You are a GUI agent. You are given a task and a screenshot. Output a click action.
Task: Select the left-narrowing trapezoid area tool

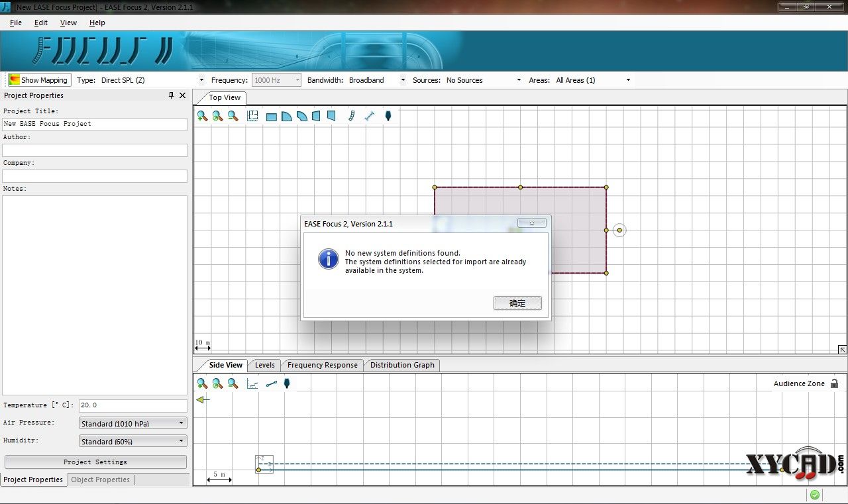[316, 116]
